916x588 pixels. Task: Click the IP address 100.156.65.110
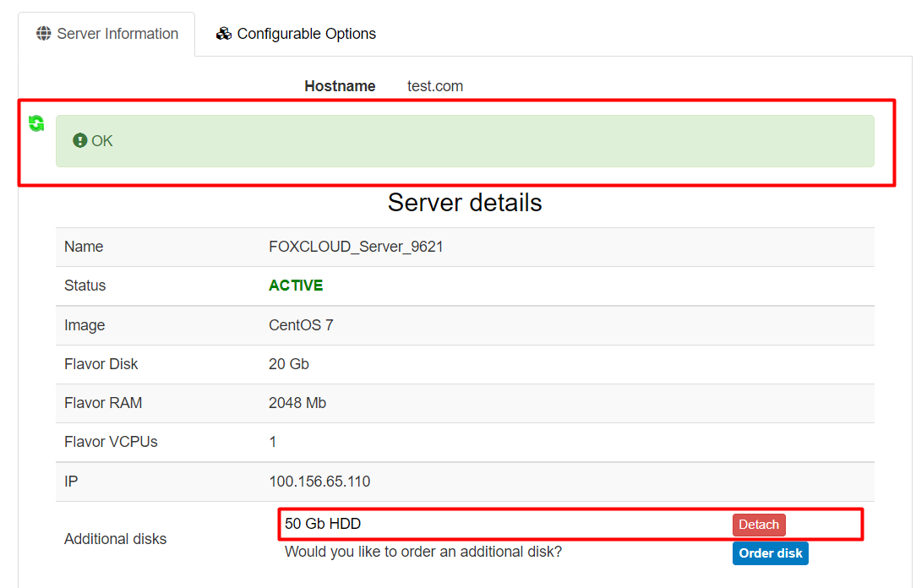(x=319, y=482)
